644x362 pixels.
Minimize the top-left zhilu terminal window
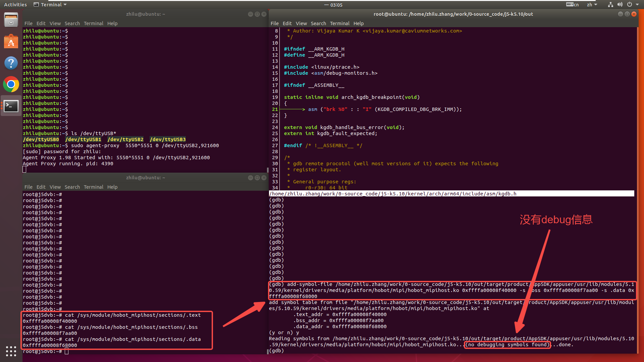pos(250,14)
